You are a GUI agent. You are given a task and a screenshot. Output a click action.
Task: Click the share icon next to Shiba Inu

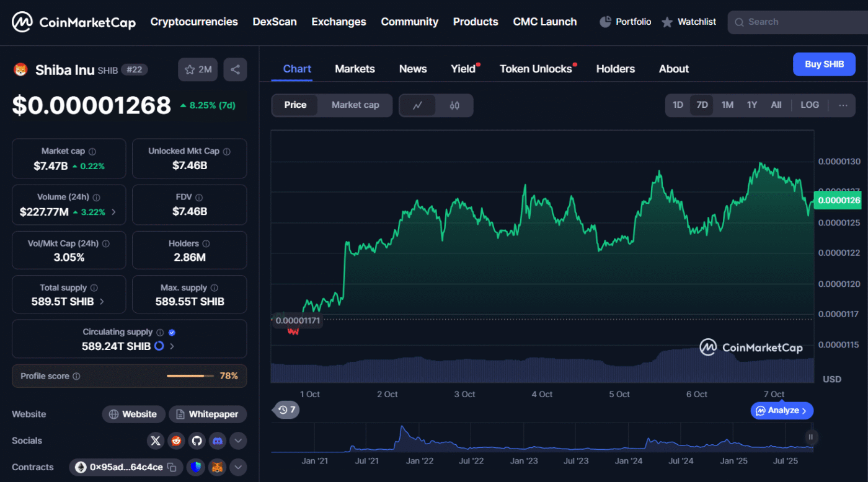point(235,69)
